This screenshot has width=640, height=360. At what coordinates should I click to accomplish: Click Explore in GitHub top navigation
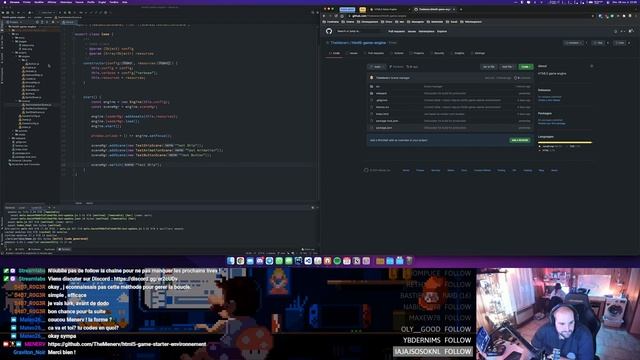442,31
